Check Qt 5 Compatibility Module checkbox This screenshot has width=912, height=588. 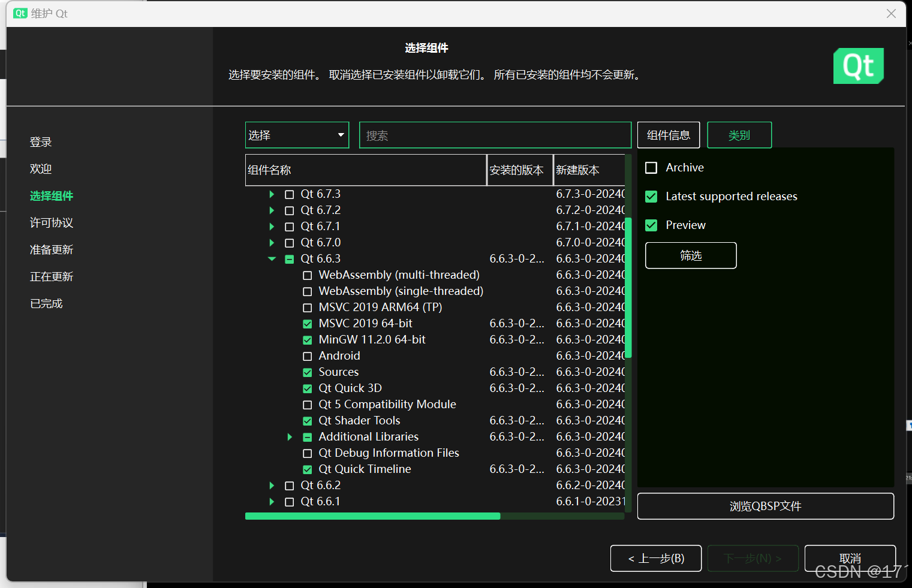[308, 405]
